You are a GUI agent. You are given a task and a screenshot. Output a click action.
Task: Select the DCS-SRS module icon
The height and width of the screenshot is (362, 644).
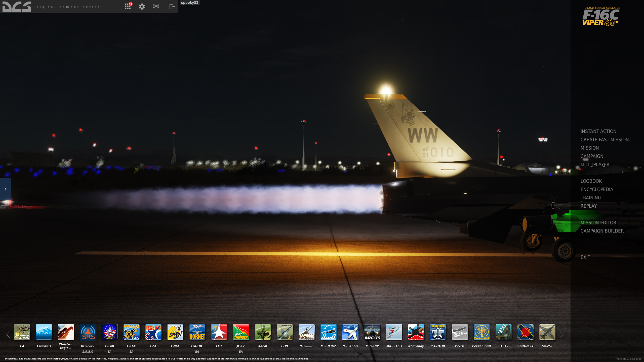pyautogui.click(x=88, y=332)
